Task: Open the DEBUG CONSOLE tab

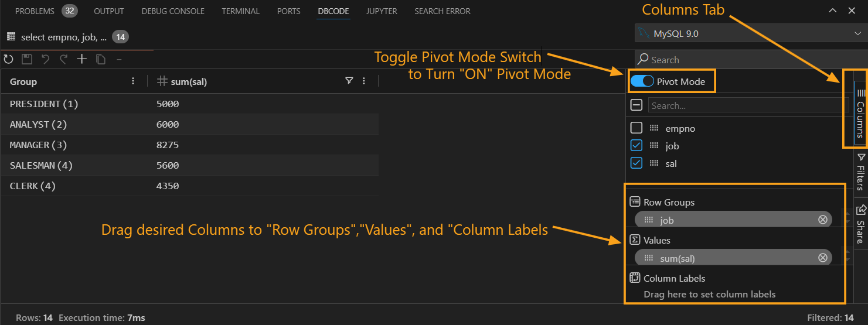Action: pyautogui.click(x=173, y=11)
